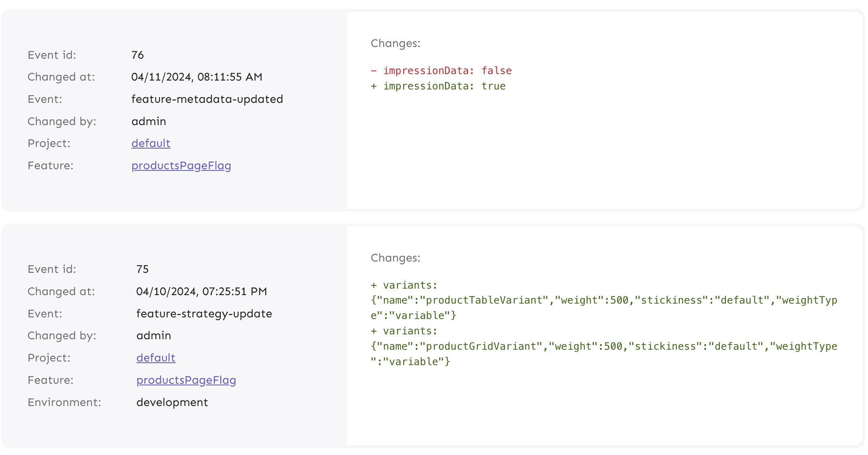Open the productsPageFlag feature link in event 75
The width and height of the screenshot is (868, 455).
[x=186, y=380]
